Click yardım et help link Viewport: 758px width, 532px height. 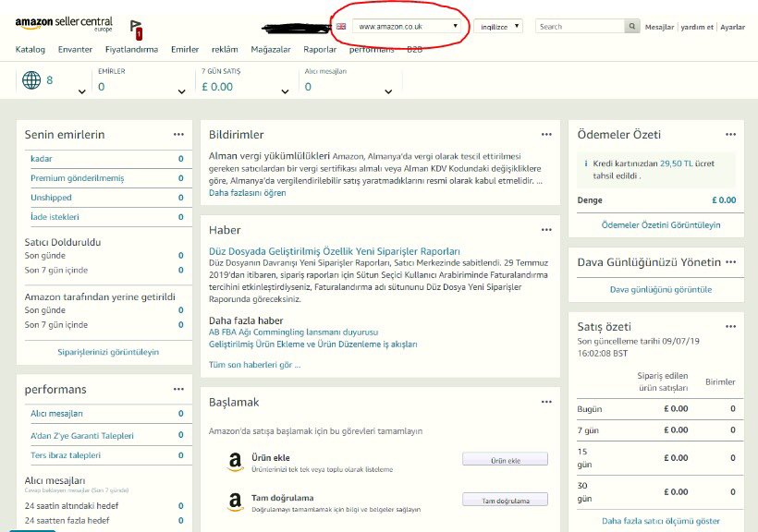pyautogui.click(x=697, y=27)
